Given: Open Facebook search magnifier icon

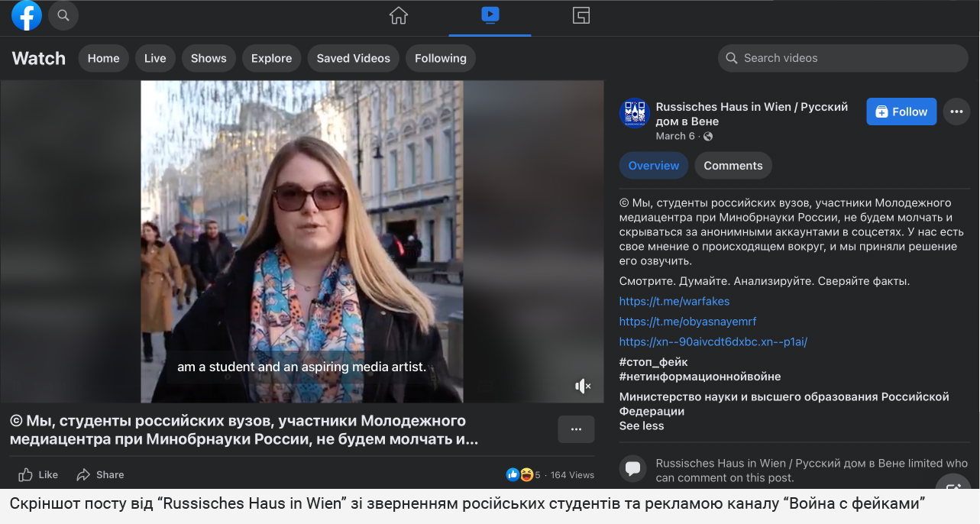Looking at the screenshot, I should 63,15.
